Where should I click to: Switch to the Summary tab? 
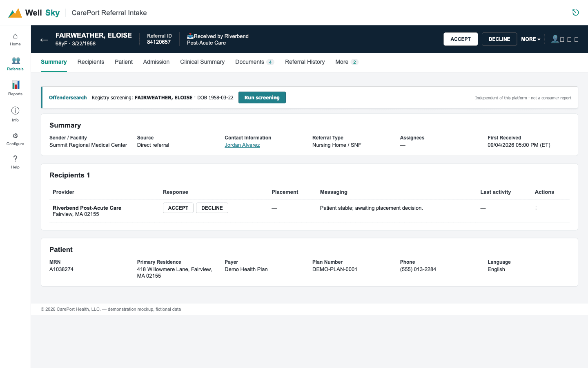(54, 62)
